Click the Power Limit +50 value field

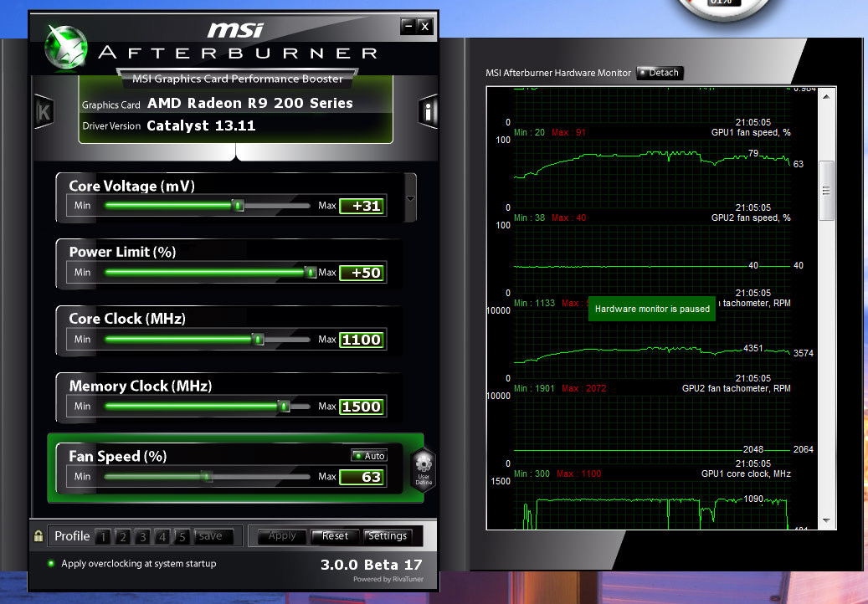click(362, 273)
